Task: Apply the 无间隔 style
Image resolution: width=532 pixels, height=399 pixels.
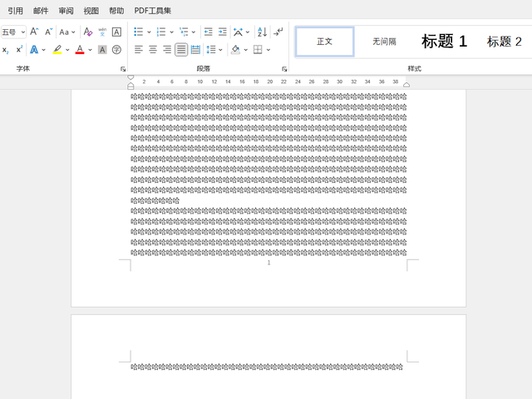Action: tap(384, 42)
